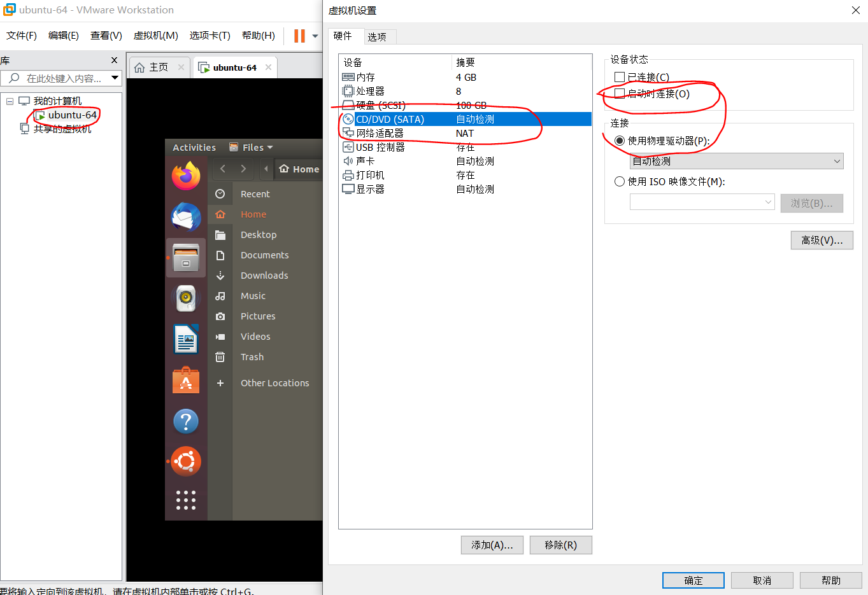Open the 帮助(H) menu

coord(259,36)
